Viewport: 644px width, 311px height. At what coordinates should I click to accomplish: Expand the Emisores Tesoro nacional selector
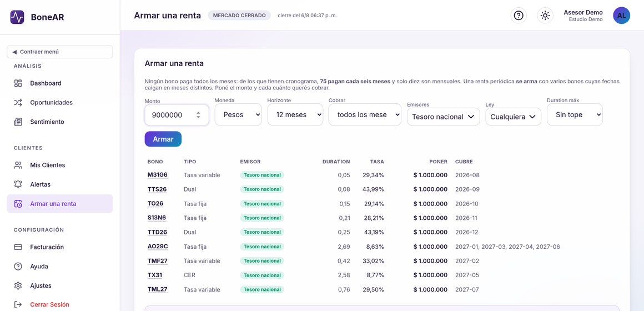click(x=443, y=117)
